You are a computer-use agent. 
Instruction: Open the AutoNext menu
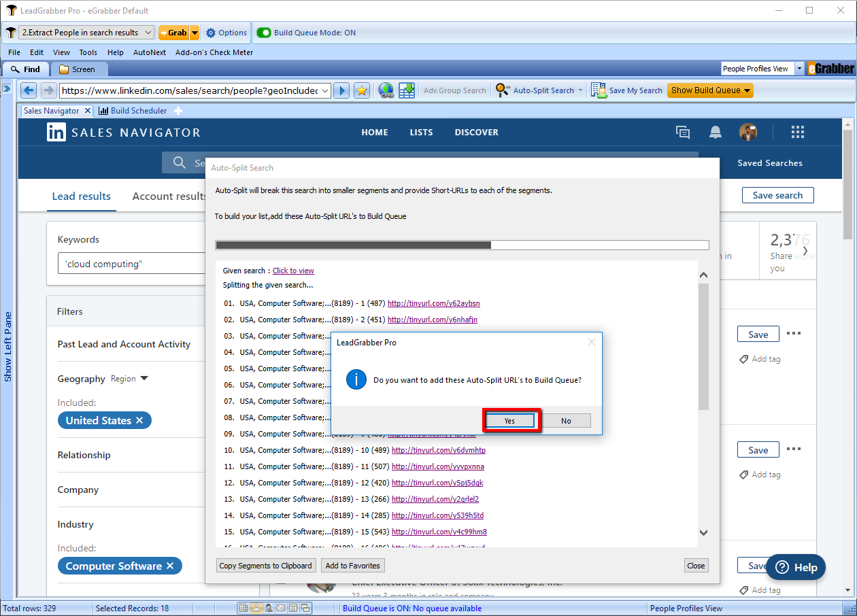tap(150, 52)
